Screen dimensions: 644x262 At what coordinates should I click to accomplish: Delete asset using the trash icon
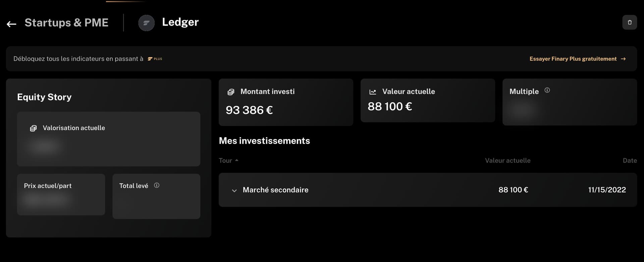630,22
